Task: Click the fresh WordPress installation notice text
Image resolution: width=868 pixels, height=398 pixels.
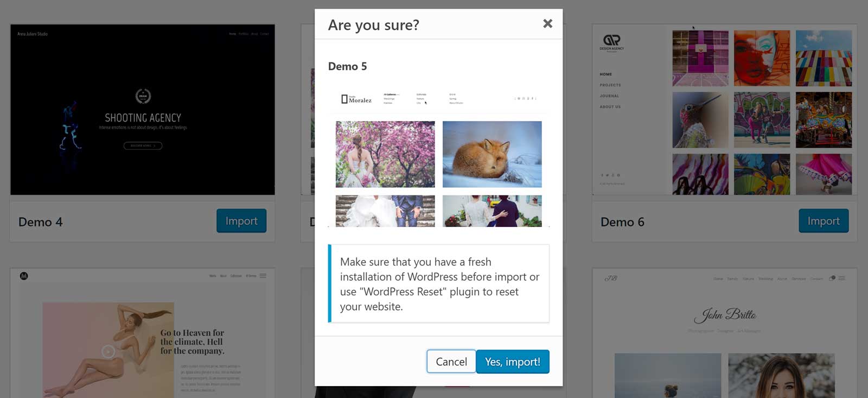Action: pyautogui.click(x=439, y=284)
